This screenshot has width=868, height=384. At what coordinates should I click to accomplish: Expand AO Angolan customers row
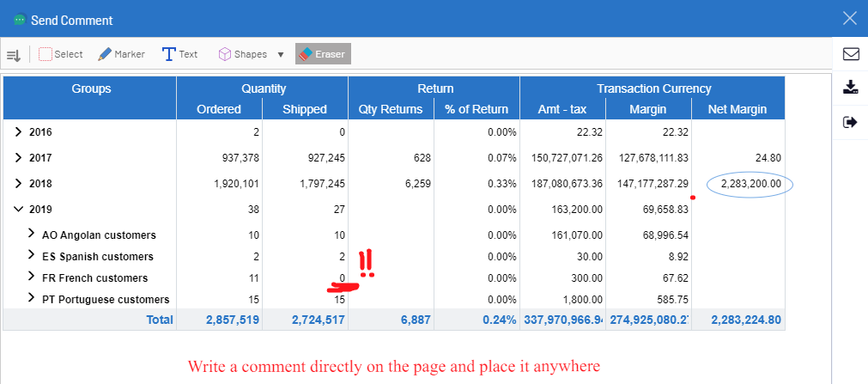coord(31,234)
